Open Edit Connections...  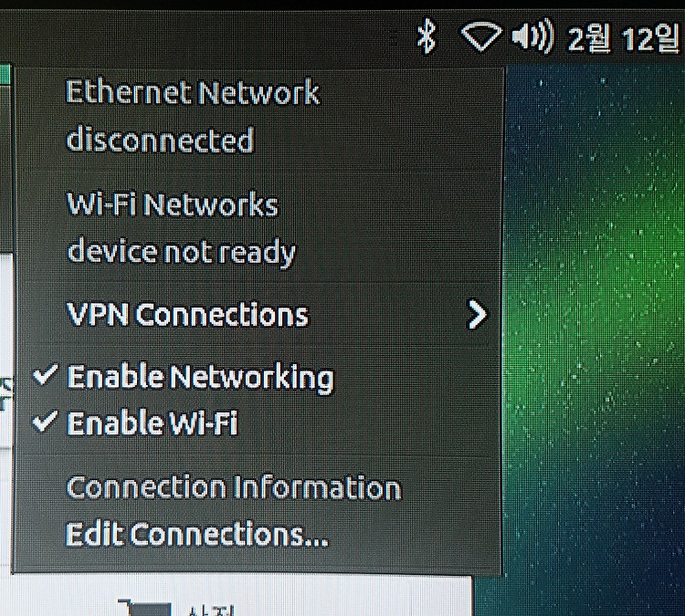(196, 534)
